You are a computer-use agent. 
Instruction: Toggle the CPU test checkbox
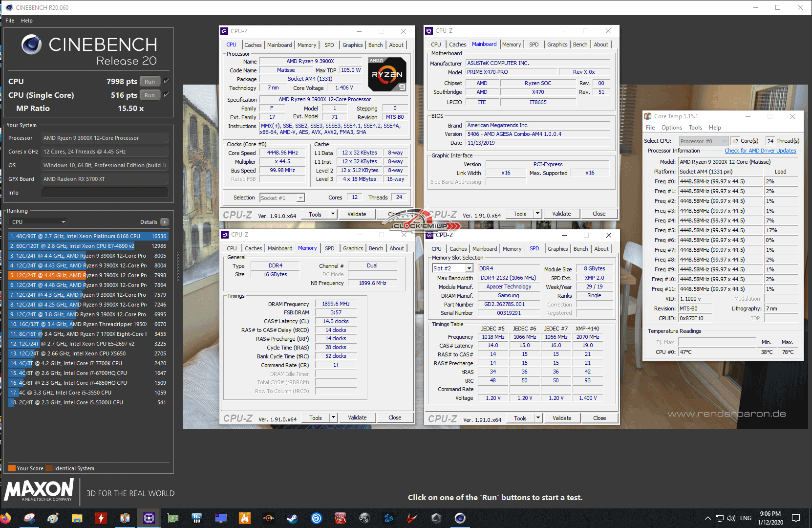click(167, 81)
